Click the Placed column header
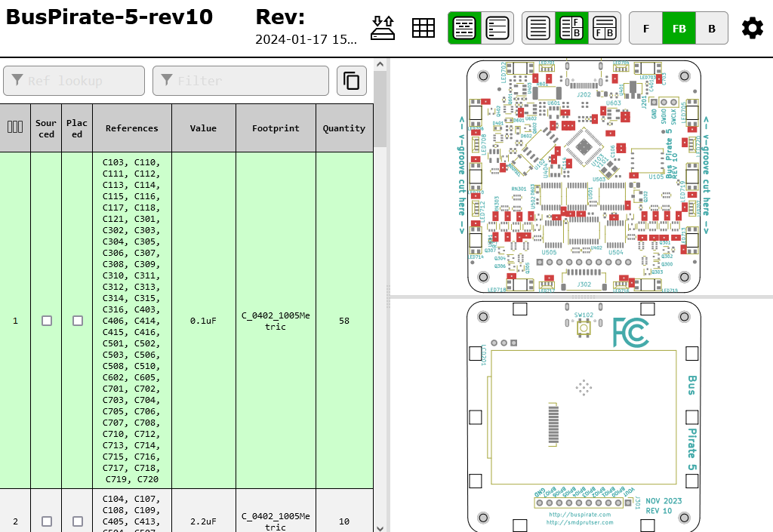This screenshot has width=773, height=532. [77, 128]
